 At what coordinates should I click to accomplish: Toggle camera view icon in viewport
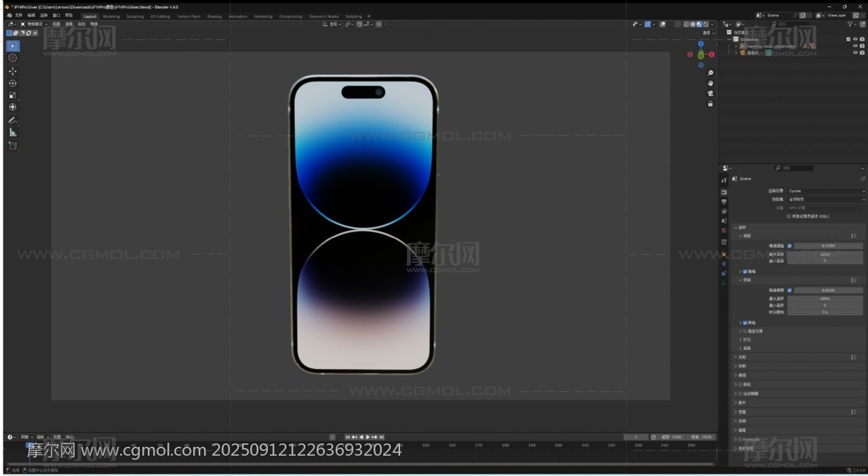(x=710, y=94)
